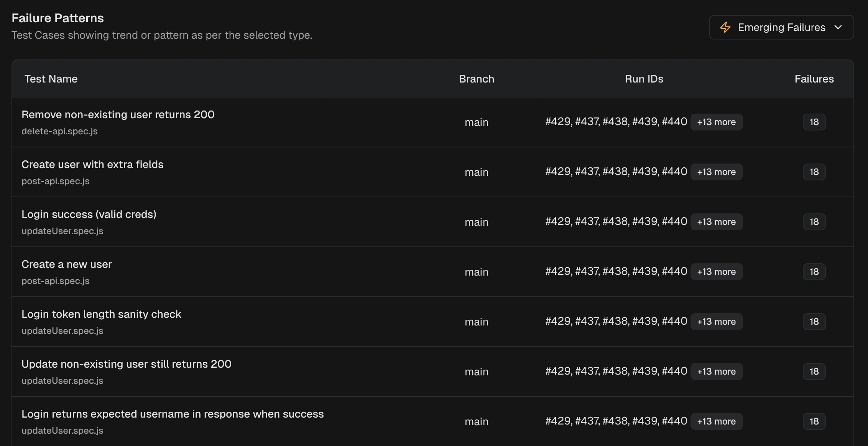Click delete-api.spec.js file name
Screen dimensions: 868x446
tap(59, 131)
